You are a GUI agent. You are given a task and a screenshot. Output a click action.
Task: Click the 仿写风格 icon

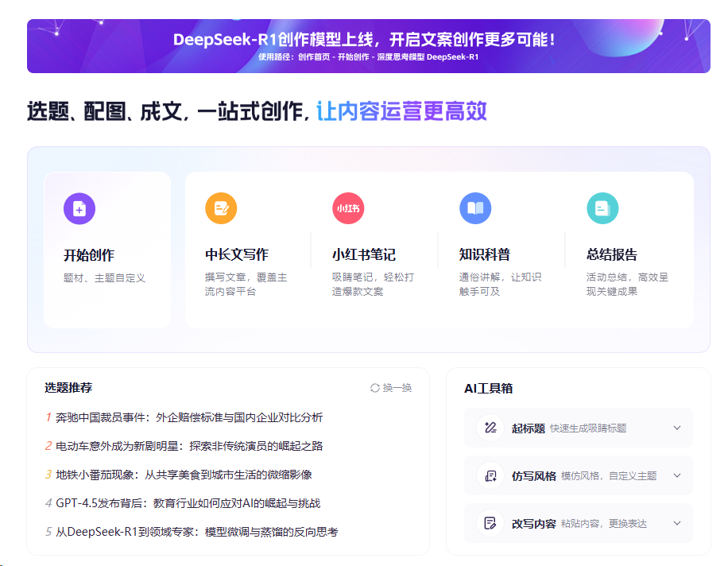point(490,475)
